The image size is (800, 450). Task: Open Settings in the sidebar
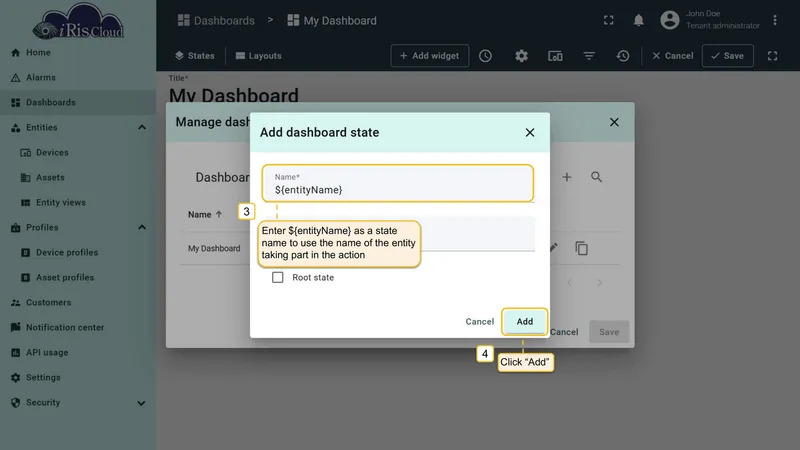(x=78, y=378)
